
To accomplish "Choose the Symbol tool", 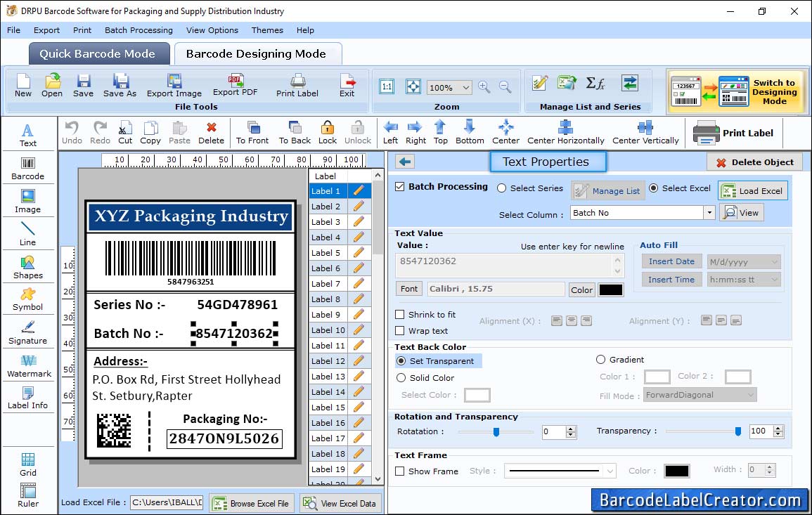I will (28, 300).
